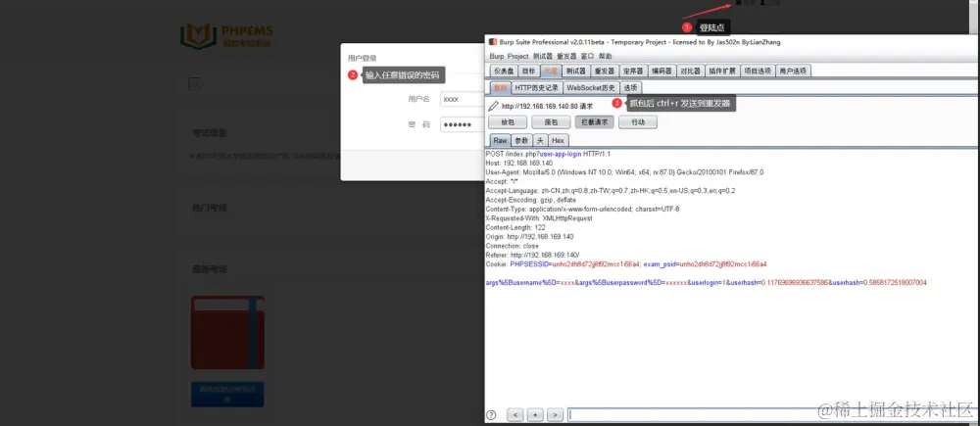The height and width of the screenshot is (426, 980).
Task: Switch to the 定序器 tab
Action: pyautogui.click(x=633, y=71)
